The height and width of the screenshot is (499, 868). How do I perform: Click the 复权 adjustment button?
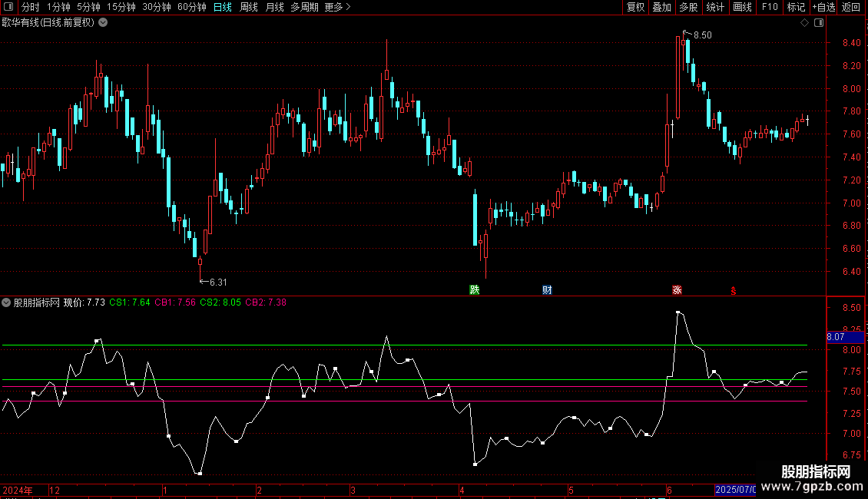pos(635,7)
